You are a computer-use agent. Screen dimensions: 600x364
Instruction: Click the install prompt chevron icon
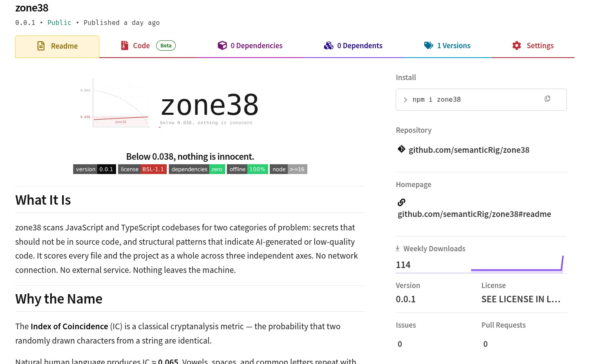[x=405, y=100]
